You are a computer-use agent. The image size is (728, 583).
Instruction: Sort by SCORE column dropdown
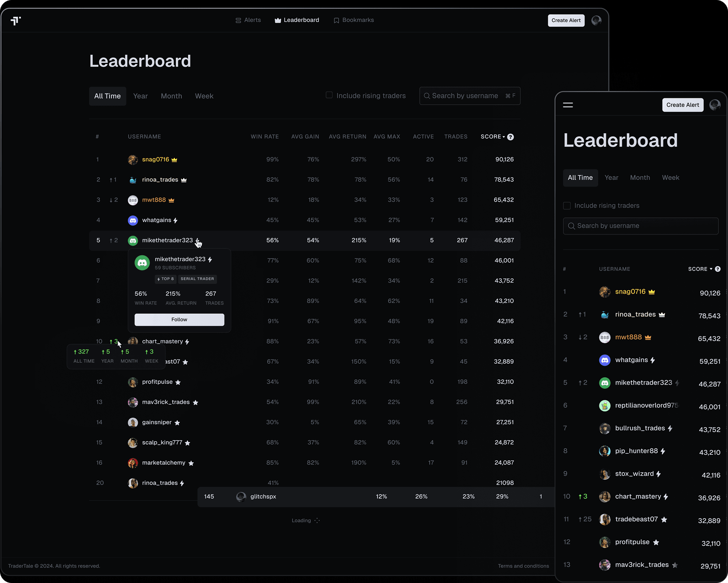coord(493,137)
